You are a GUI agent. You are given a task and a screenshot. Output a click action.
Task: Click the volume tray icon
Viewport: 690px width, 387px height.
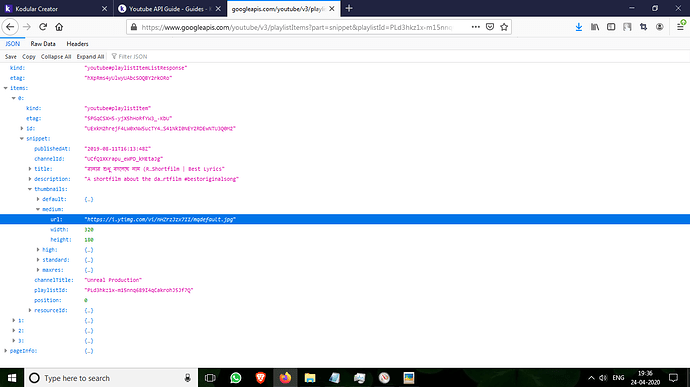(x=603, y=378)
